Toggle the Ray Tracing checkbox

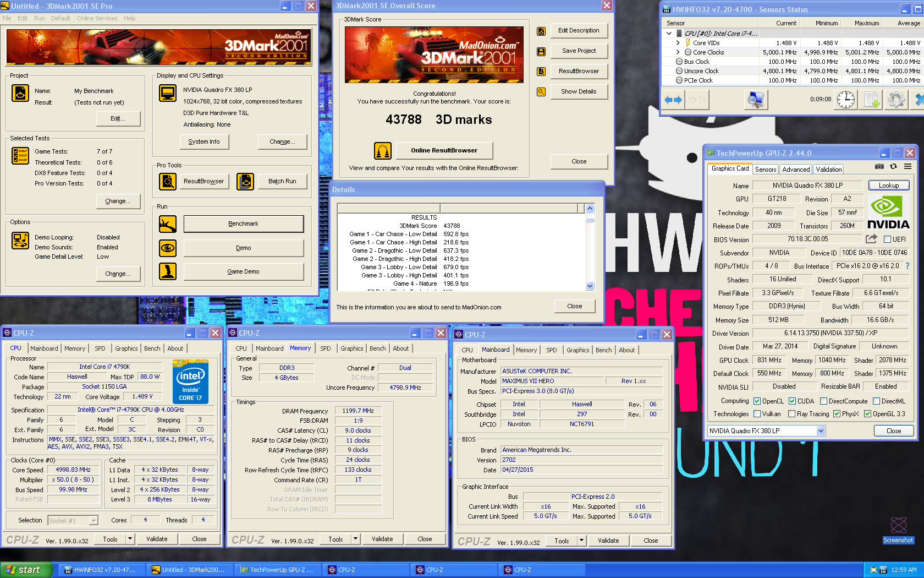pos(792,414)
